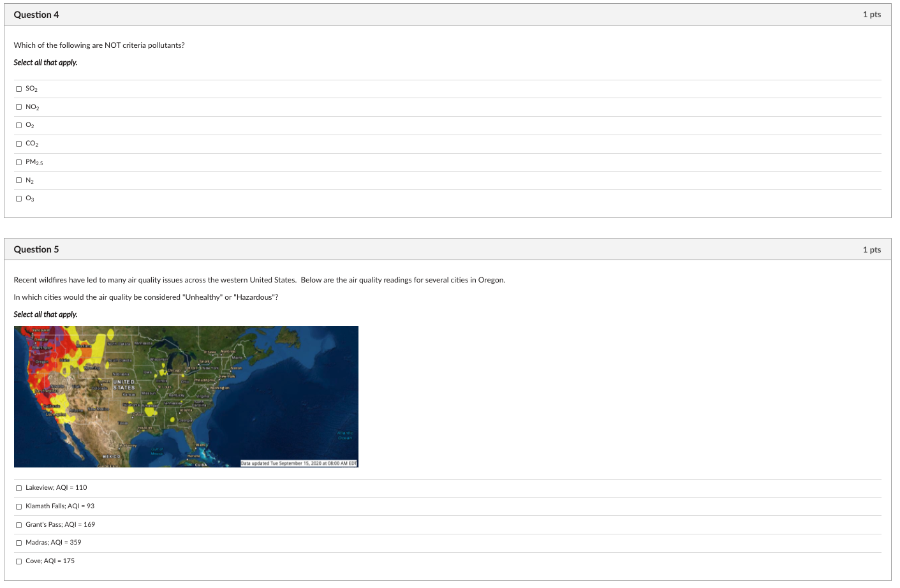Click Question 4's 'Select all that apply' text
This screenshot has width=900, height=588.
(x=46, y=62)
